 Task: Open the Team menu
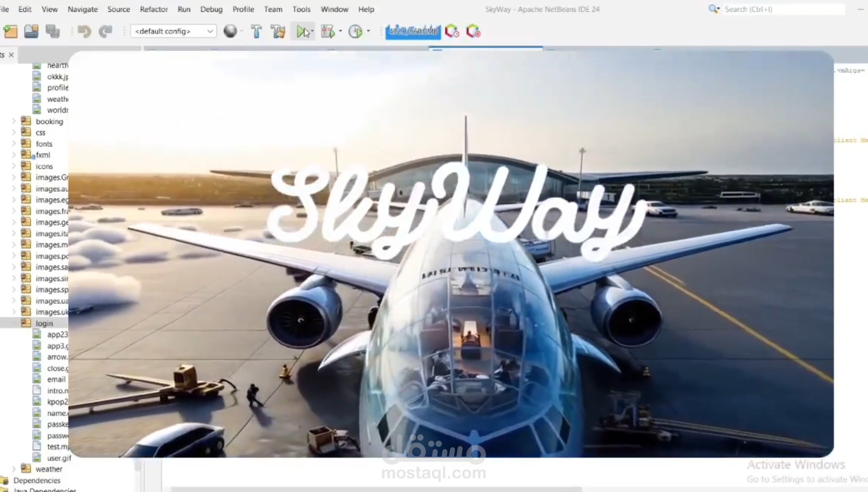[x=273, y=9]
